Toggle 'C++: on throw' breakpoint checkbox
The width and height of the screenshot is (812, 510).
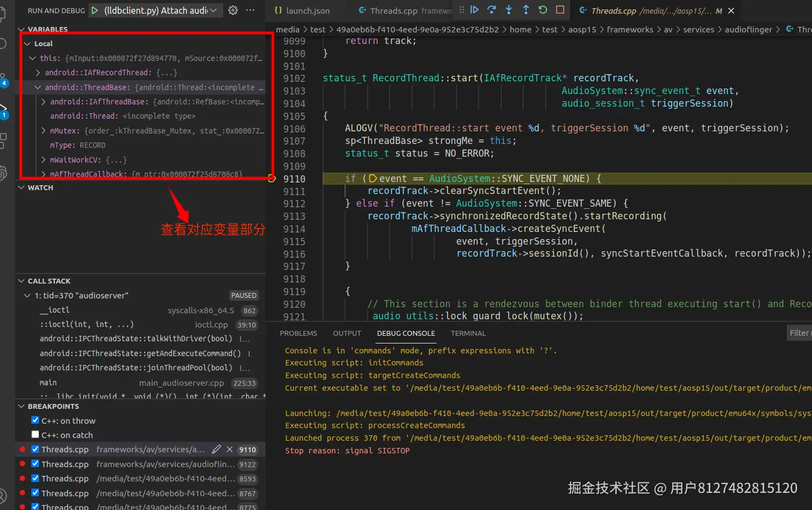[x=35, y=420]
